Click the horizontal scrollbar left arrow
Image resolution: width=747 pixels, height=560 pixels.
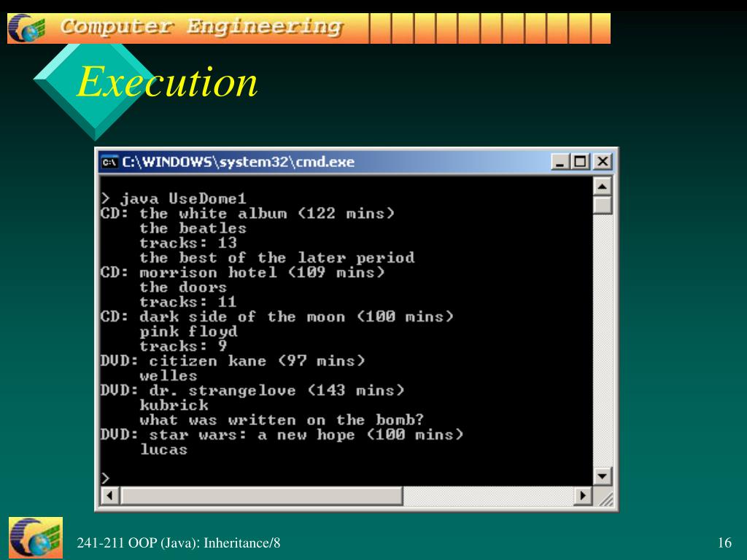pyautogui.click(x=110, y=496)
